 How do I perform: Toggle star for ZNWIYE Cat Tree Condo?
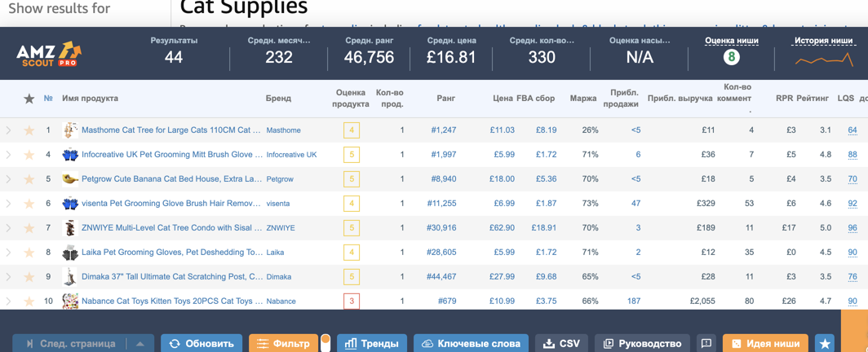tap(29, 228)
